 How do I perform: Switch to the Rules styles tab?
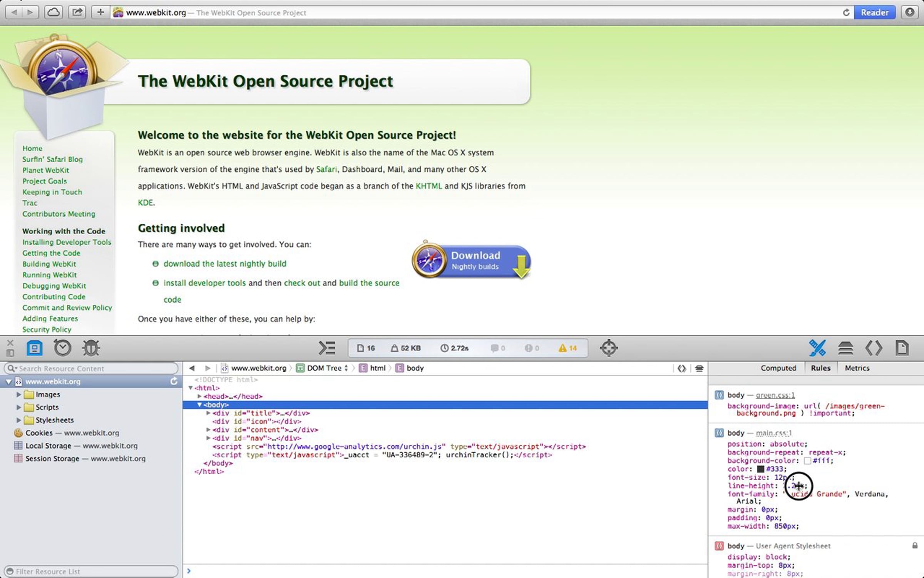coord(820,368)
